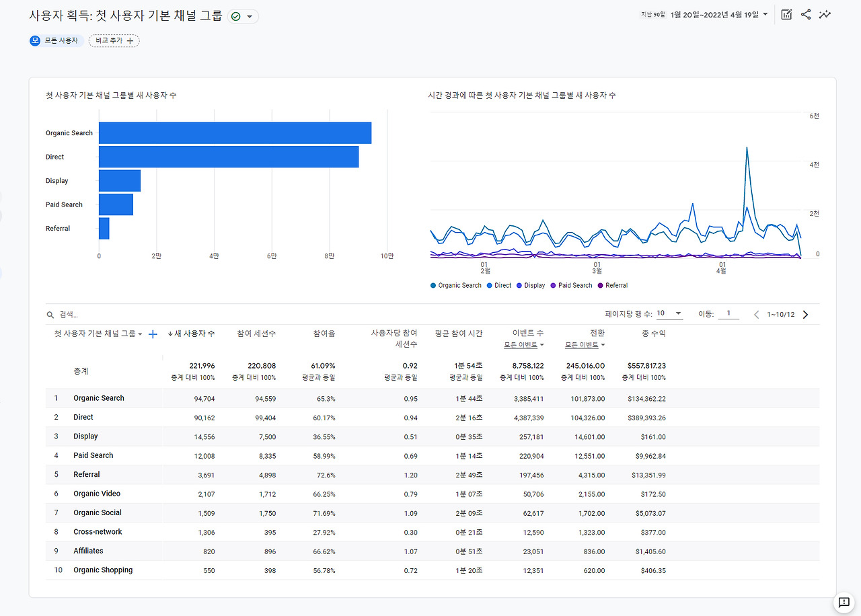Select the Organic Social table row name
Viewport: 861px width, 616px height.
tap(98, 512)
